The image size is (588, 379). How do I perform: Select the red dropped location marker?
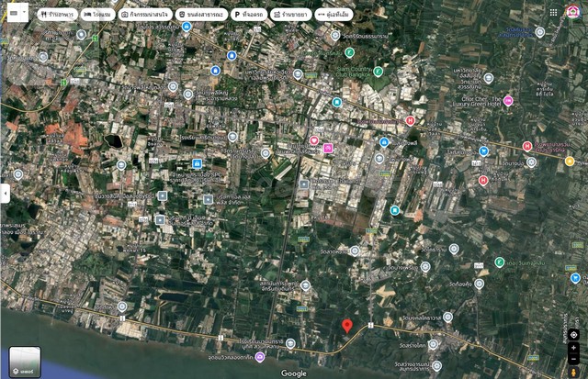(347, 326)
